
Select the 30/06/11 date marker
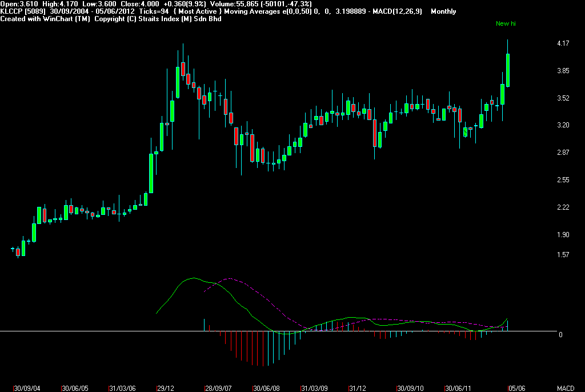click(x=458, y=389)
